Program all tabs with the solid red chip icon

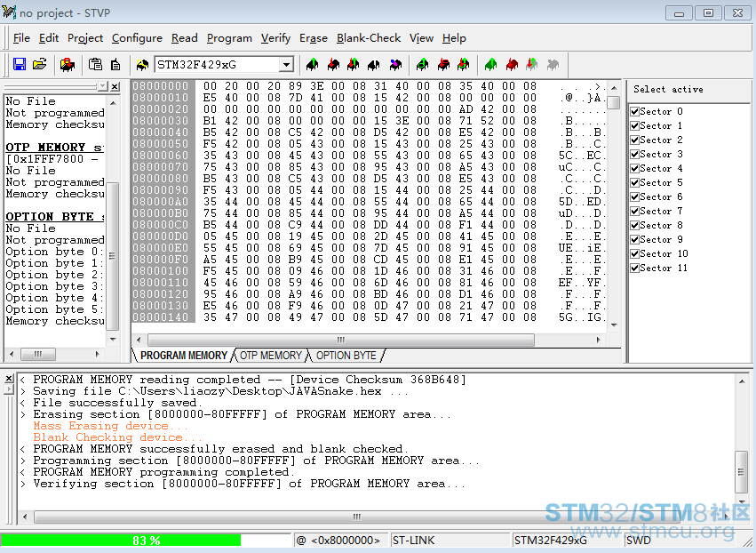click(x=512, y=64)
